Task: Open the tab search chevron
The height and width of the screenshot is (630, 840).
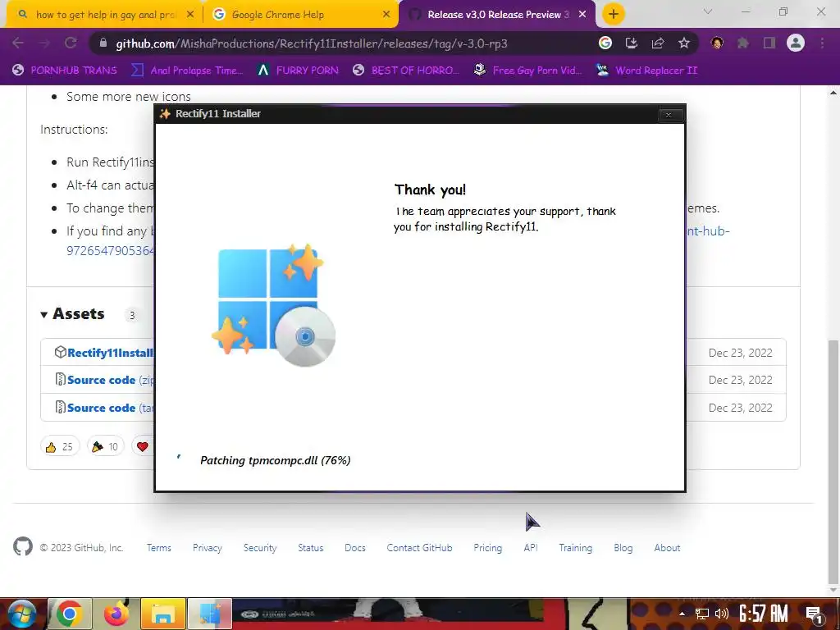Action: [x=708, y=11]
